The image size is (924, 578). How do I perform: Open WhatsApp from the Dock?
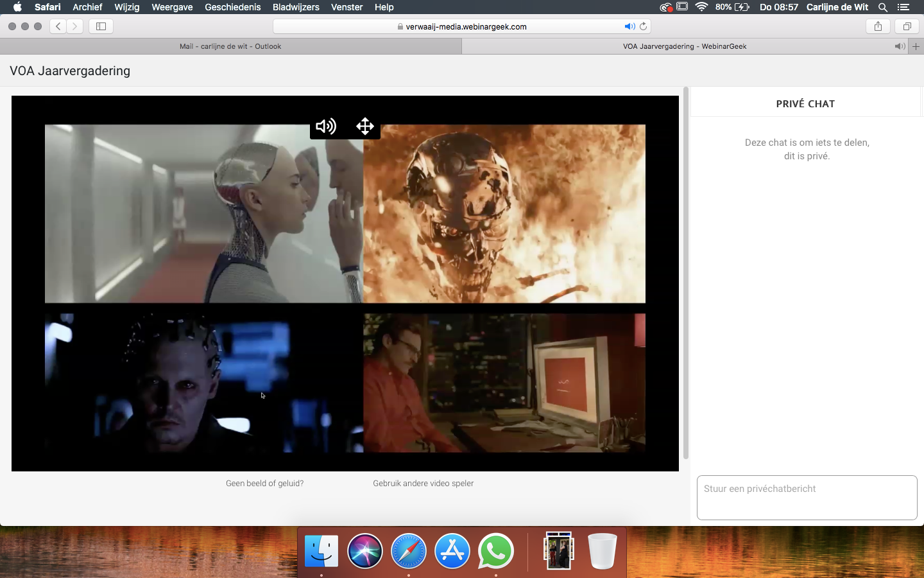[496, 551]
